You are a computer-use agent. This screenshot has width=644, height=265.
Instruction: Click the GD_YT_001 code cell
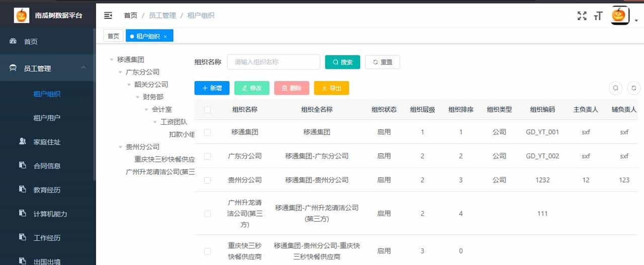coord(542,132)
